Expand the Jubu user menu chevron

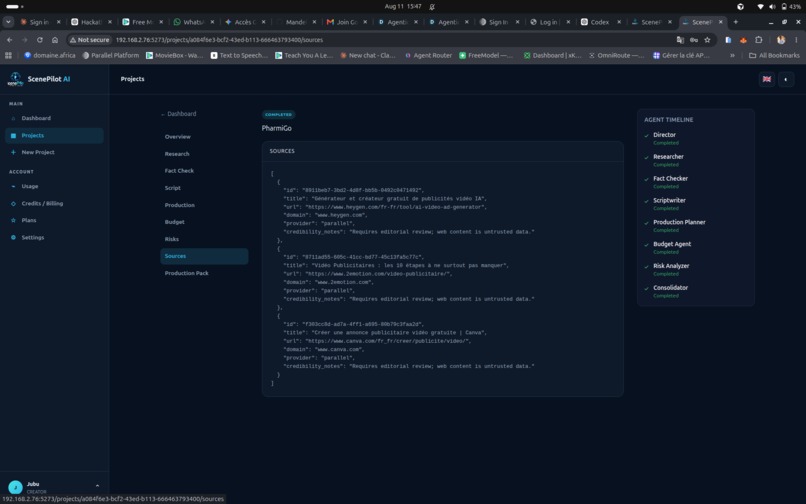[x=97, y=485]
